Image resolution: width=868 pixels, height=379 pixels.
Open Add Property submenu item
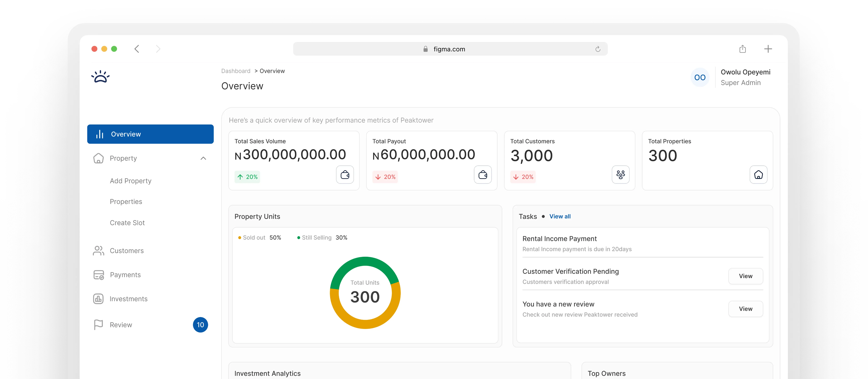click(x=130, y=181)
